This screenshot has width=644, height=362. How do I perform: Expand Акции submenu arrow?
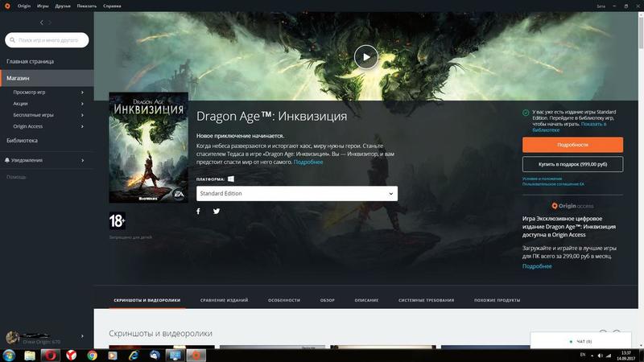(x=82, y=104)
